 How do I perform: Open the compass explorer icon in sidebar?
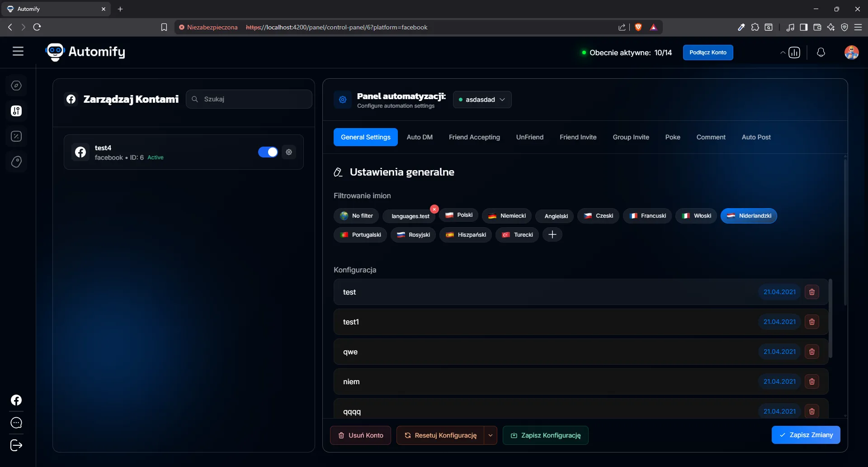click(x=16, y=86)
